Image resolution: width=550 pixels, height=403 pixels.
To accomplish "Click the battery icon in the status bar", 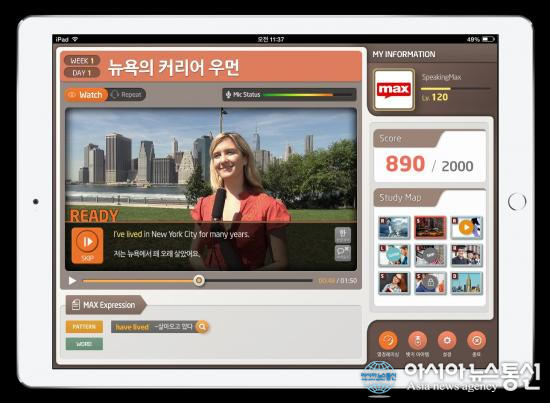I will coord(488,39).
